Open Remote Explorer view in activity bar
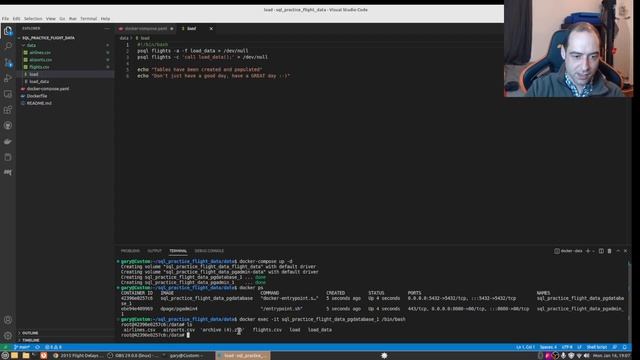 coord(8,94)
